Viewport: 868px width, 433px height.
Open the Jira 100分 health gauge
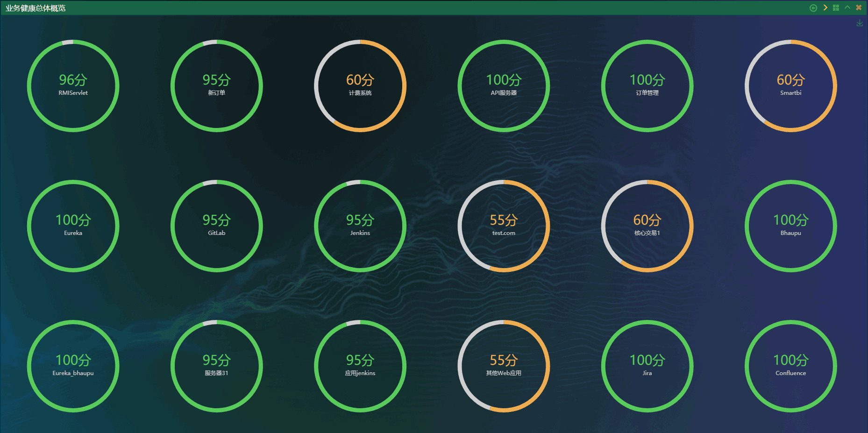(x=647, y=366)
